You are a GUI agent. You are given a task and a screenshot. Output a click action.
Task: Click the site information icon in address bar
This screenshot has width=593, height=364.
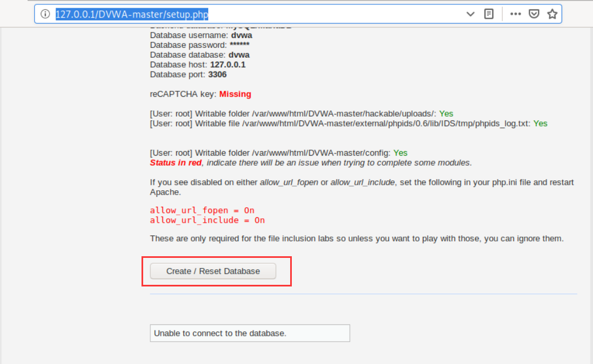tap(45, 14)
